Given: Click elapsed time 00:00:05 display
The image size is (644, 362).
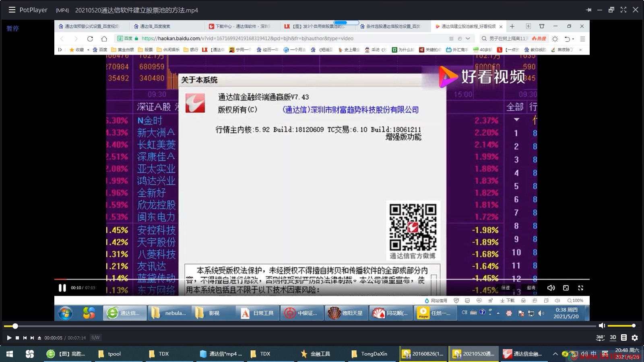Looking at the screenshot, I should coord(53,338).
